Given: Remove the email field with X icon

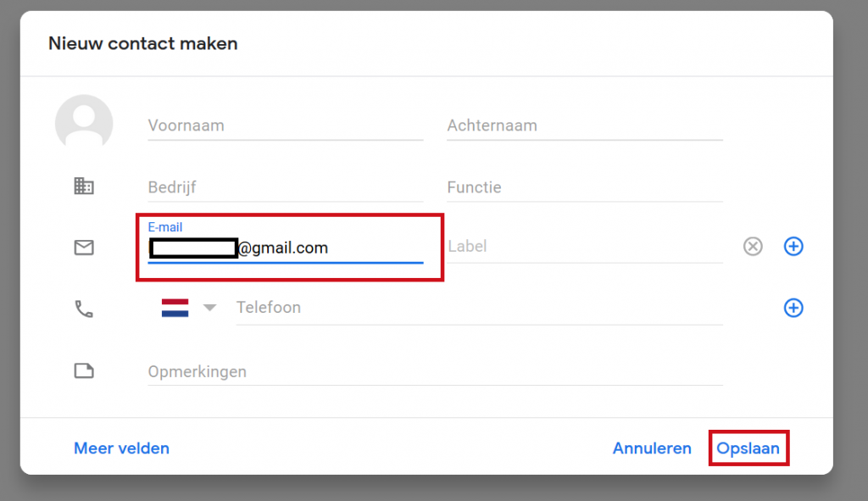Looking at the screenshot, I should tap(753, 247).
